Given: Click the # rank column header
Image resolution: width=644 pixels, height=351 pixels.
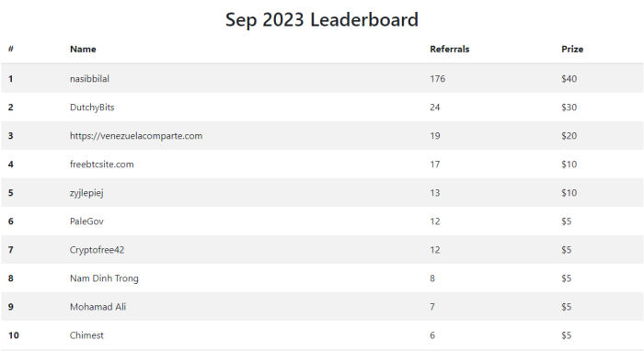Looking at the screenshot, I should 11,50.
